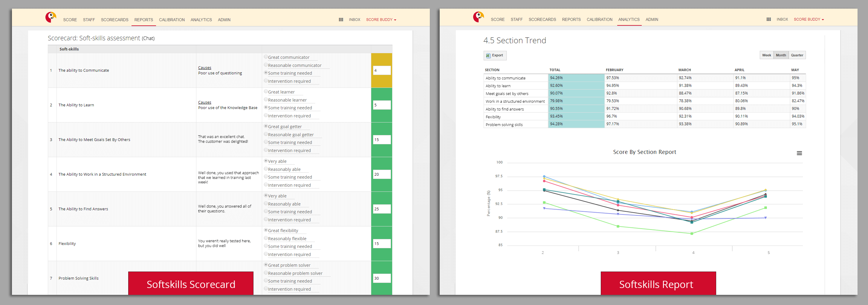This screenshot has height=305, width=868.
Task: Open the grid apps icon beside INBOX in the Analytics window
Action: point(768,19)
